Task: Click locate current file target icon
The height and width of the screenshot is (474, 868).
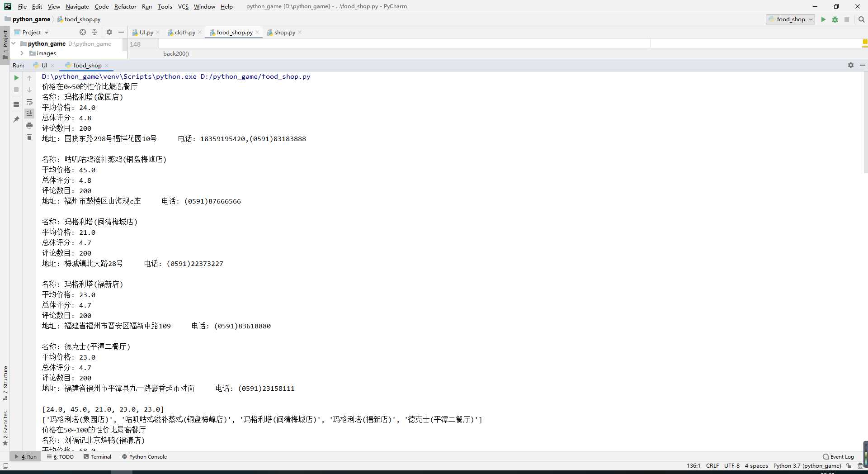Action: [83, 32]
